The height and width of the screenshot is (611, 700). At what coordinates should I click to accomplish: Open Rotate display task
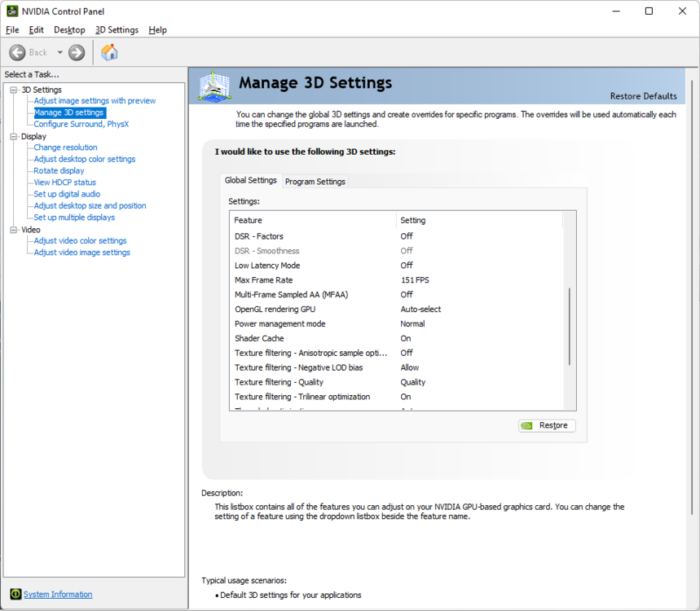click(x=59, y=170)
